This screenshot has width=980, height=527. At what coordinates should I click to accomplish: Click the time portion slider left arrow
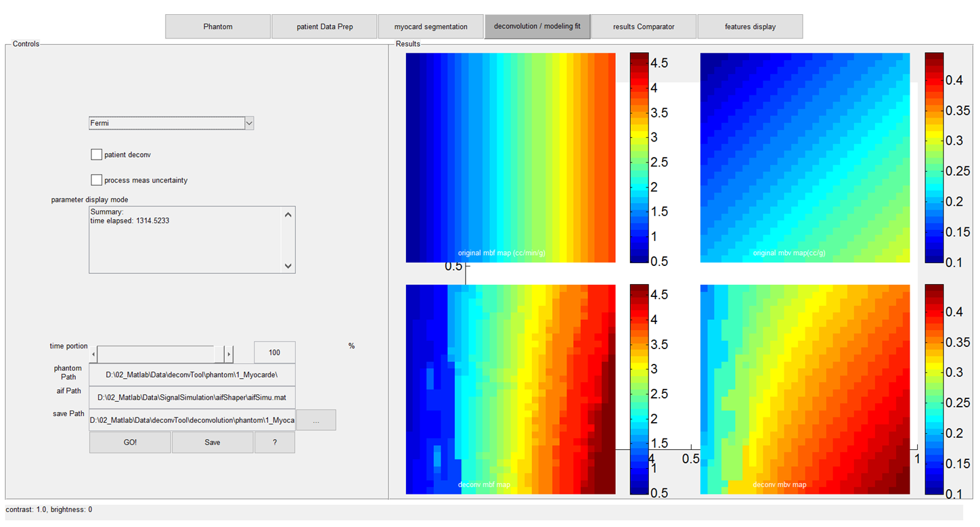click(93, 354)
